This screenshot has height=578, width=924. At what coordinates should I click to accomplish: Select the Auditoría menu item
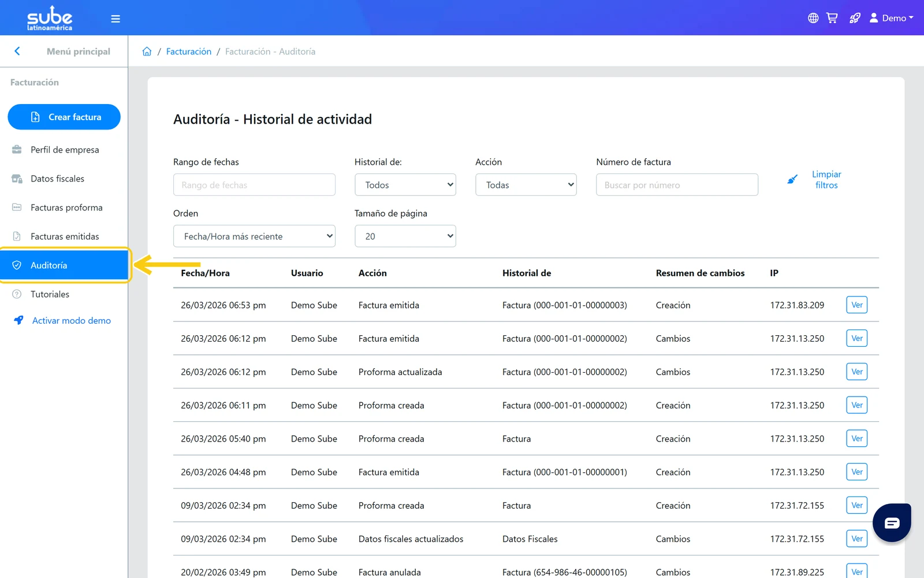[x=64, y=265]
